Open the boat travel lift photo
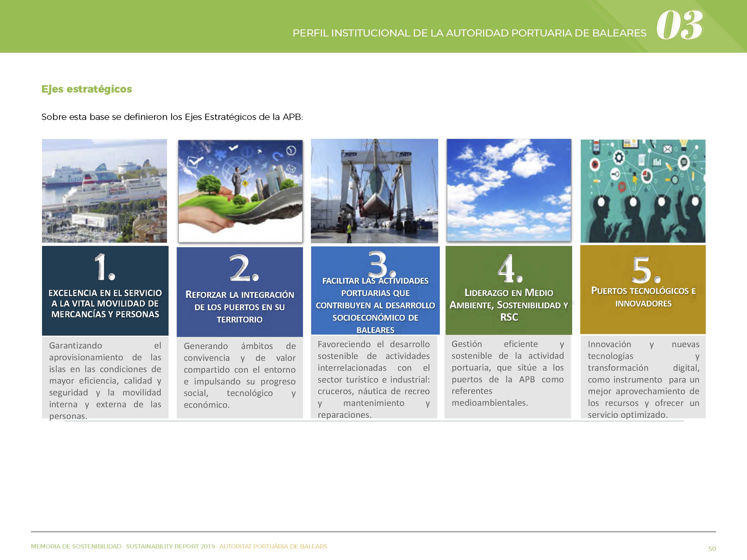The height and width of the screenshot is (560, 747). (374, 191)
